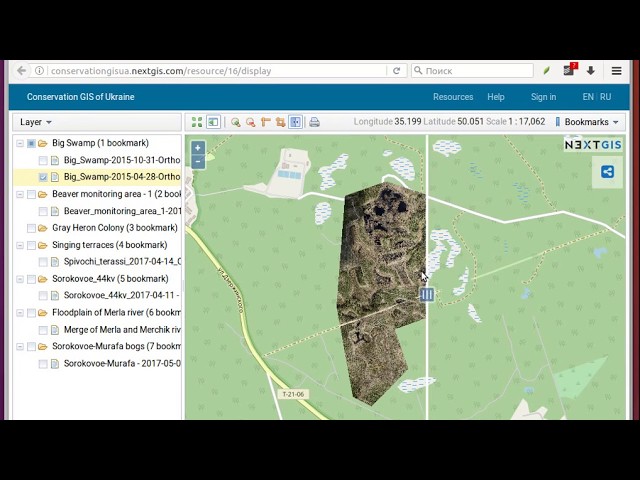Collapse the Sorokovoe_44kv group

pos(20,279)
